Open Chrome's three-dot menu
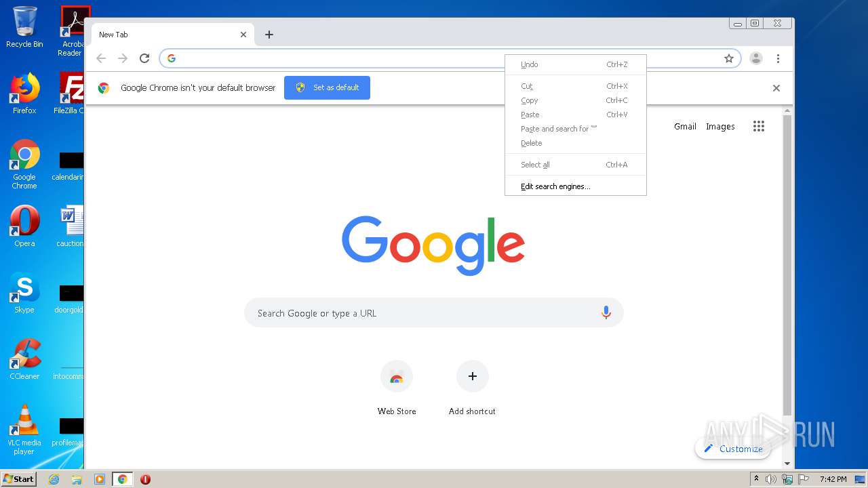 click(778, 58)
